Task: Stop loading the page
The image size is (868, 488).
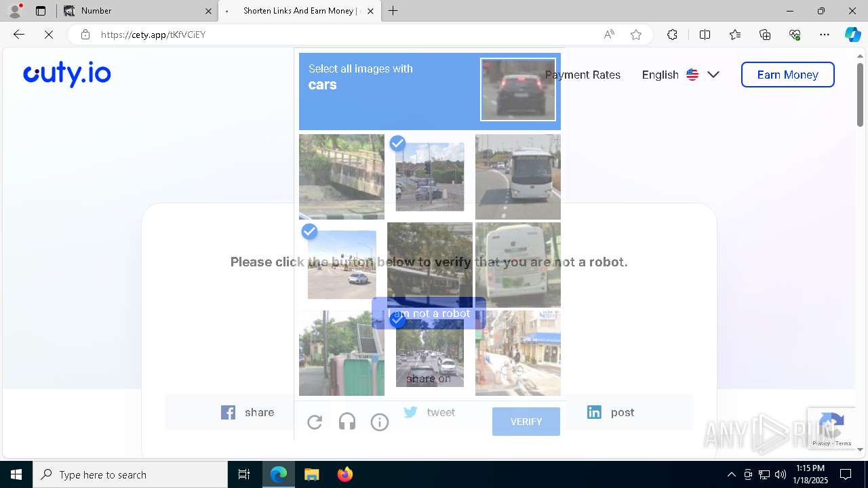Action: (49, 35)
